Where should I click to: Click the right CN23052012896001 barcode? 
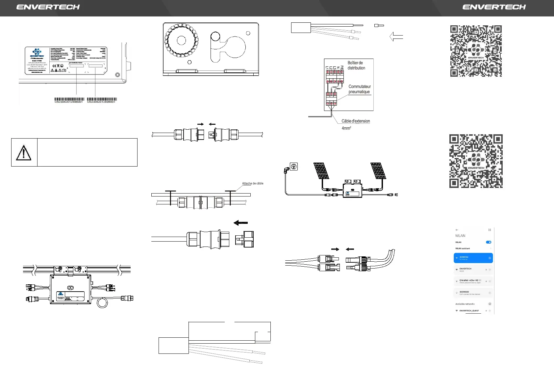click(x=101, y=100)
